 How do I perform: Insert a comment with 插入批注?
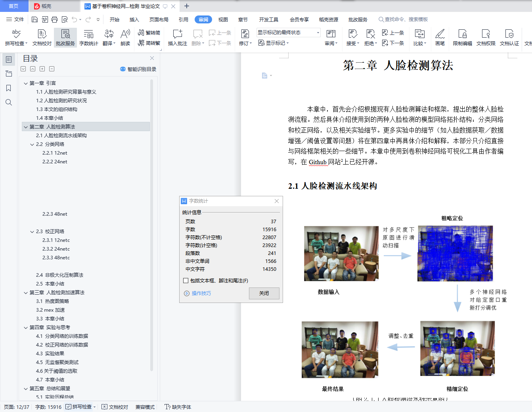coord(177,37)
